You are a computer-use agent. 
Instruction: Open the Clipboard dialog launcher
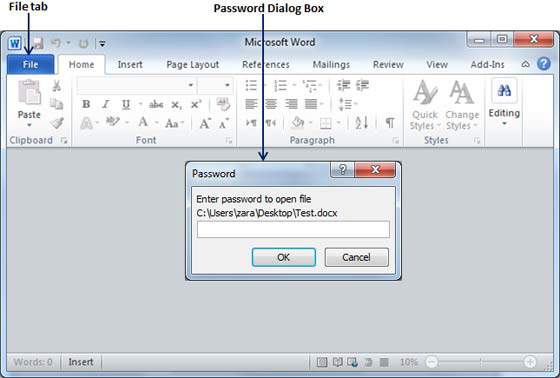point(64,141)
